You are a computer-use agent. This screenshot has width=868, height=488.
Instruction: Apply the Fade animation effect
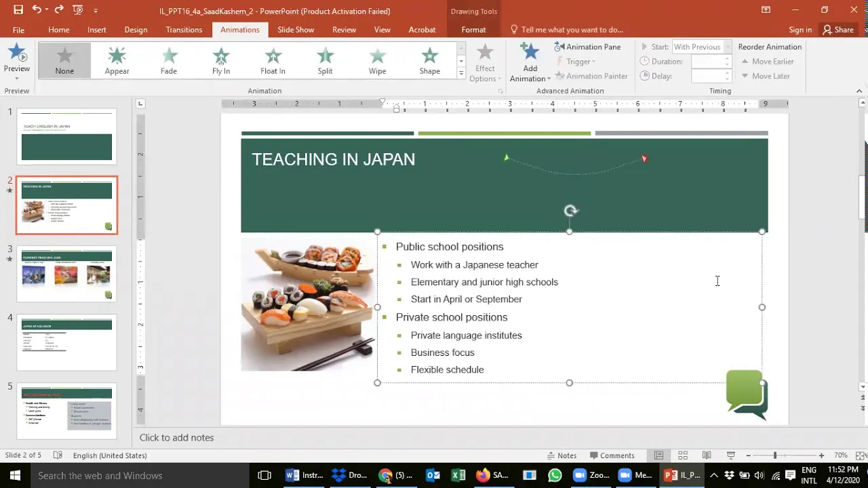(x=169, y=60)
